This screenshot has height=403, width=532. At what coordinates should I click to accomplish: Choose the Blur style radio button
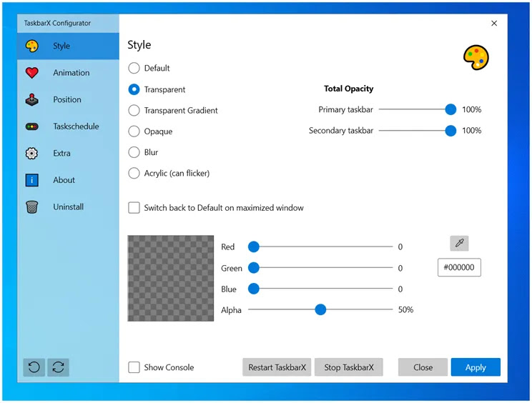tap(134, 152)
